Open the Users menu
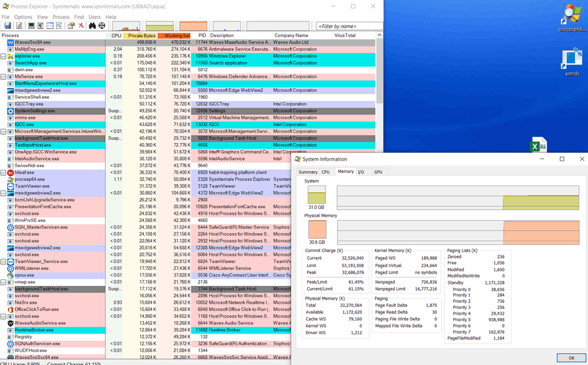Image resolution: width=588 pixels, height=365 pixels. coord(95,17)
